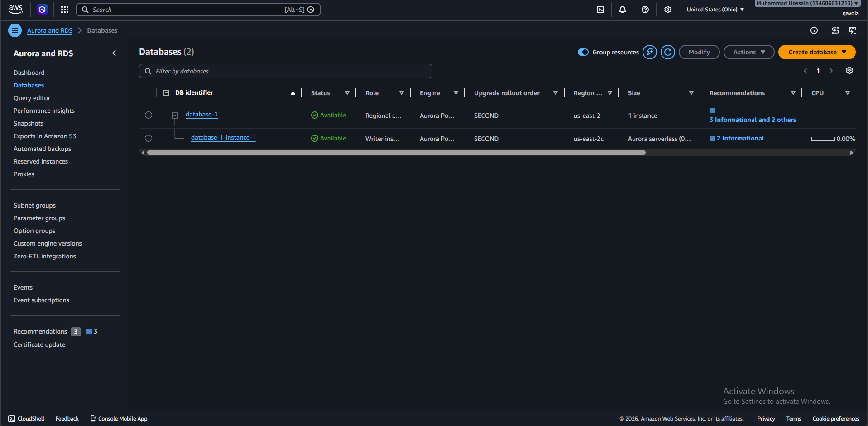
Task: Open Event subscriptions
Action: click(x=41, y=300)
